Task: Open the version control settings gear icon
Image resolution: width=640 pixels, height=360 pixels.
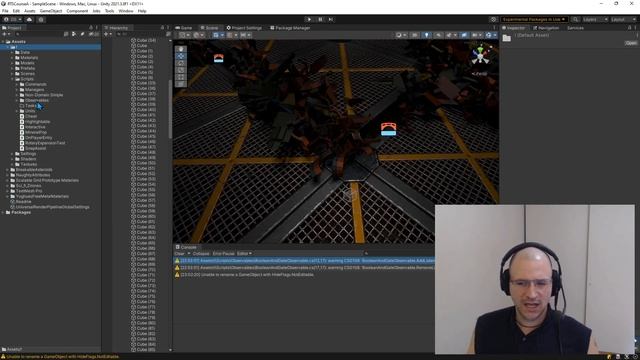Action: point(41,19)
